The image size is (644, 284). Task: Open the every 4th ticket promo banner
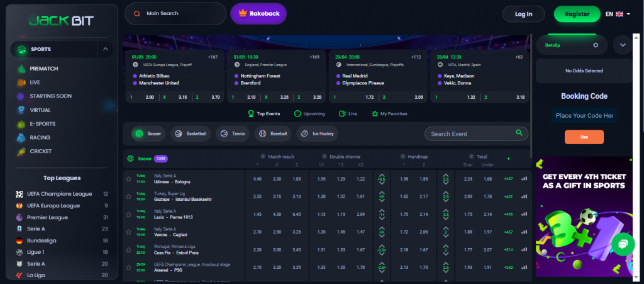click(x=584, y=217)
